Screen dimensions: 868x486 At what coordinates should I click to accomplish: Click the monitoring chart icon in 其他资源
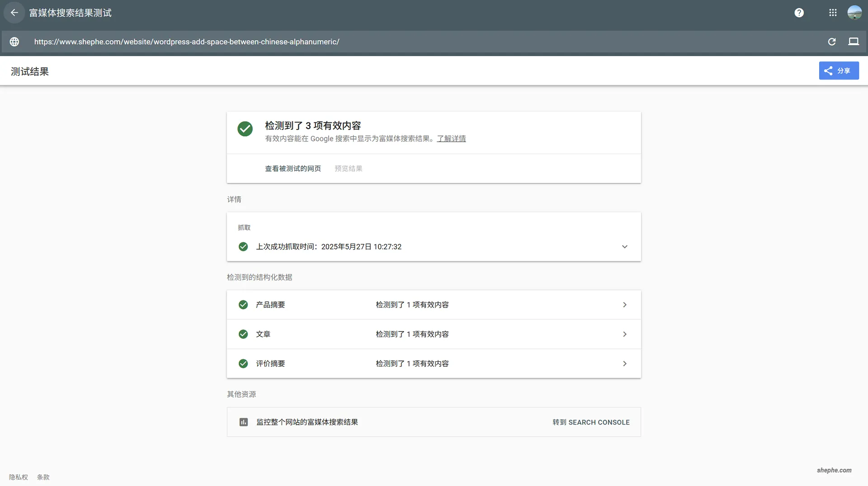tap(244, 422)
